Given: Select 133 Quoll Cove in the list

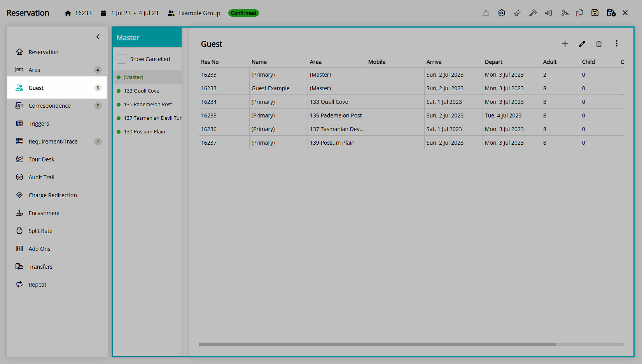Looking at the screenshot, I should [x=147, y=91].
